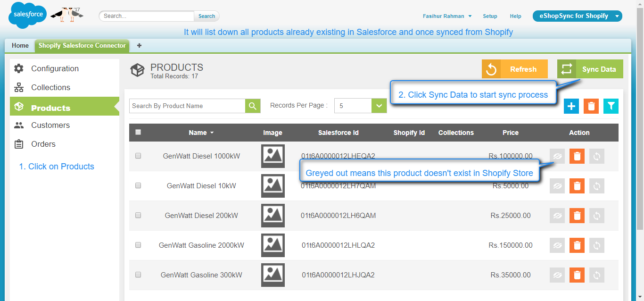Open the Setup link
Viewport: 644px width, 301px height.
pyautogui.click(x=490, y=16)
